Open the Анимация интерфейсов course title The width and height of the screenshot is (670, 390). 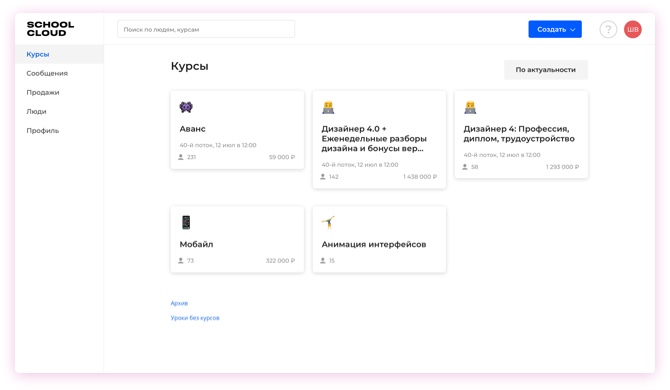(x=374, y=244)
